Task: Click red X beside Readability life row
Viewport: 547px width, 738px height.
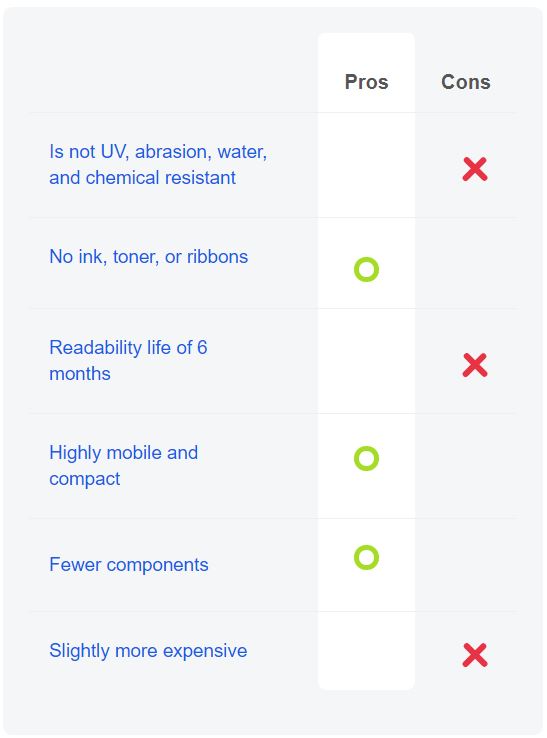Action: coord(475,365)
